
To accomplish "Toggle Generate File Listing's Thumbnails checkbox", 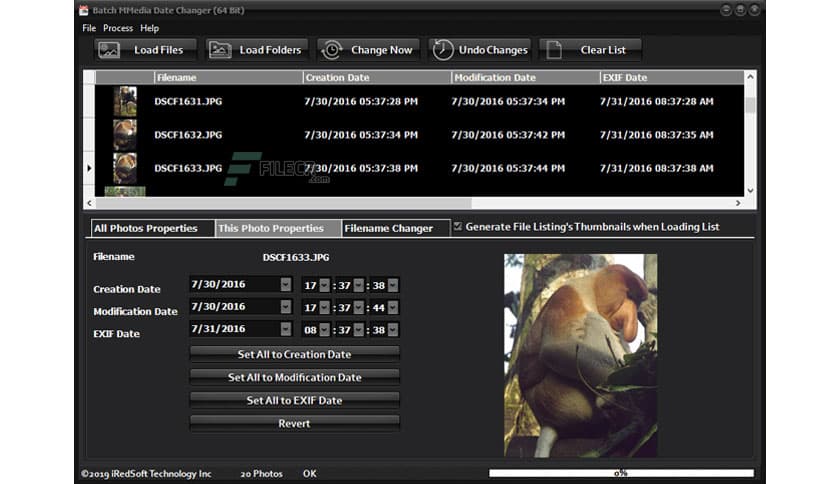I will (x=457, y=227).
